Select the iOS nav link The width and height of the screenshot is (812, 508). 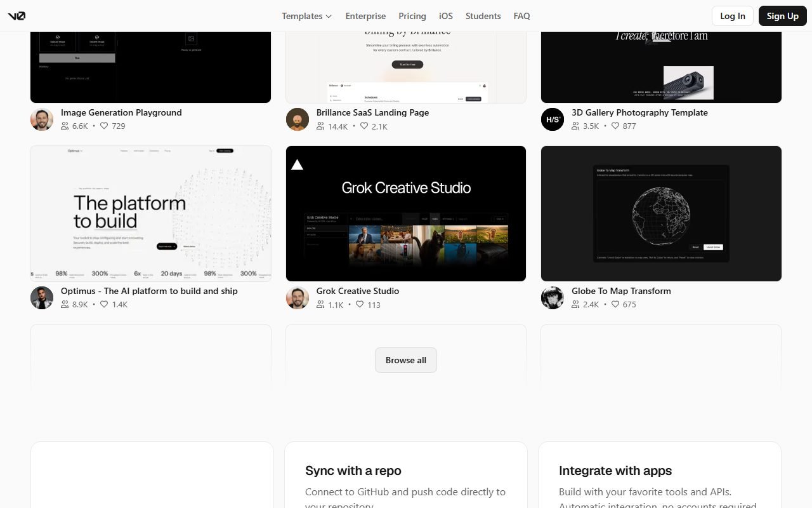446,16
